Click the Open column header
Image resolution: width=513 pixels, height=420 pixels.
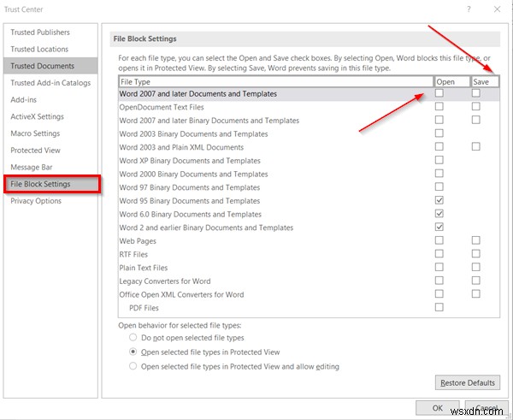(451, 81)
